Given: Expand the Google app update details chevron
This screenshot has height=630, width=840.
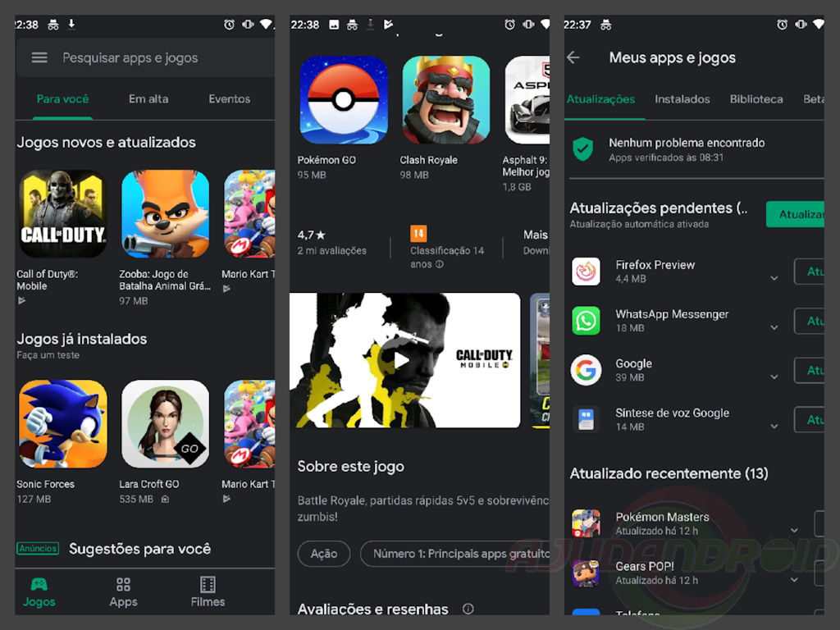Looking at the screenshot, I should [774, 377].
